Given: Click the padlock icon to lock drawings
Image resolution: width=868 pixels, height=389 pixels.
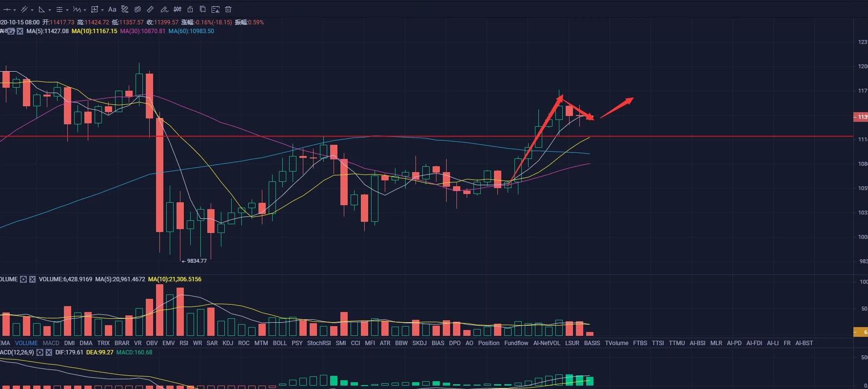Looking at the screenshot, I should pyautogui.click(x=190, y=9).
